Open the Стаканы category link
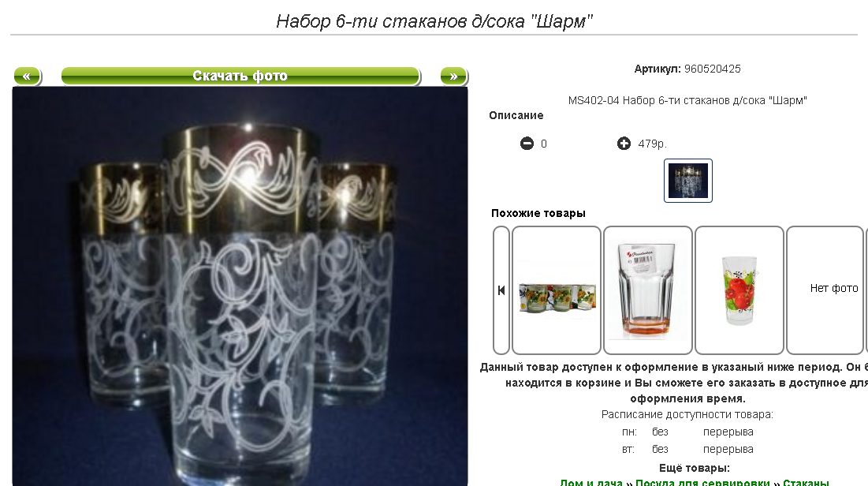Screen dimensions: 868x486 (x=806, y=482)
